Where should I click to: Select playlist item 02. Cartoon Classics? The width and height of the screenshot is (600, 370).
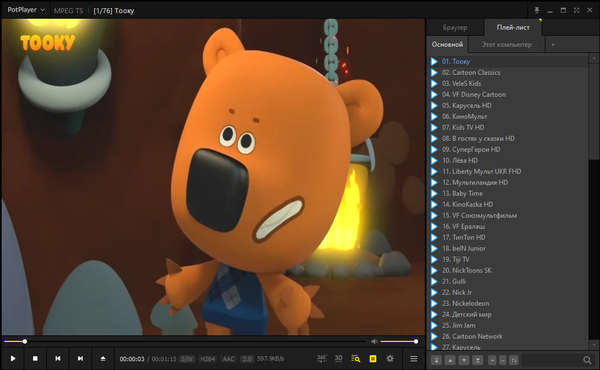pyautogui.click(x=508, y=72)
